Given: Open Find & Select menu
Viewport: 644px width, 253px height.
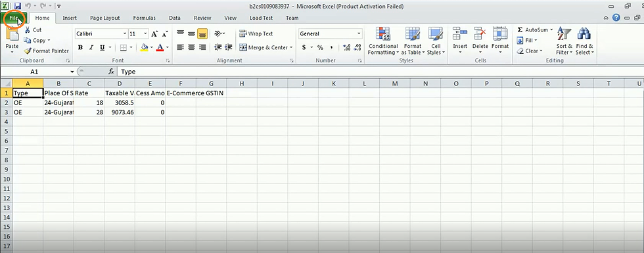Looking at the screenshot, I should click(584, 41).
